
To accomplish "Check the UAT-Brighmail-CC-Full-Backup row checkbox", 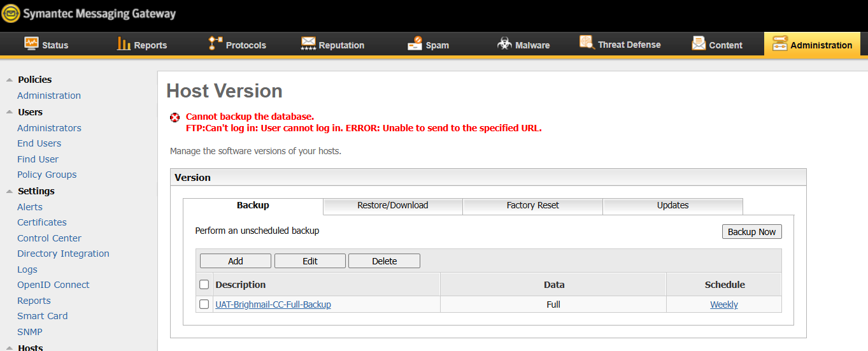I will pos(204,304).
